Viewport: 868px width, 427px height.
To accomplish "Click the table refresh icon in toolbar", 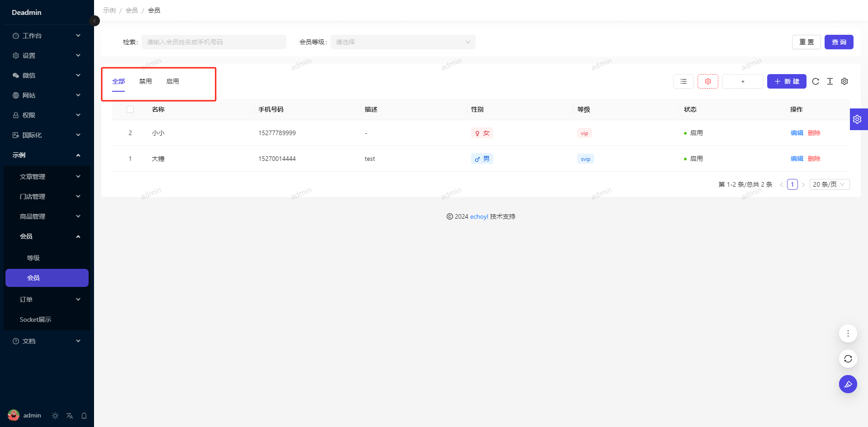I will click(x=816, y=81).
